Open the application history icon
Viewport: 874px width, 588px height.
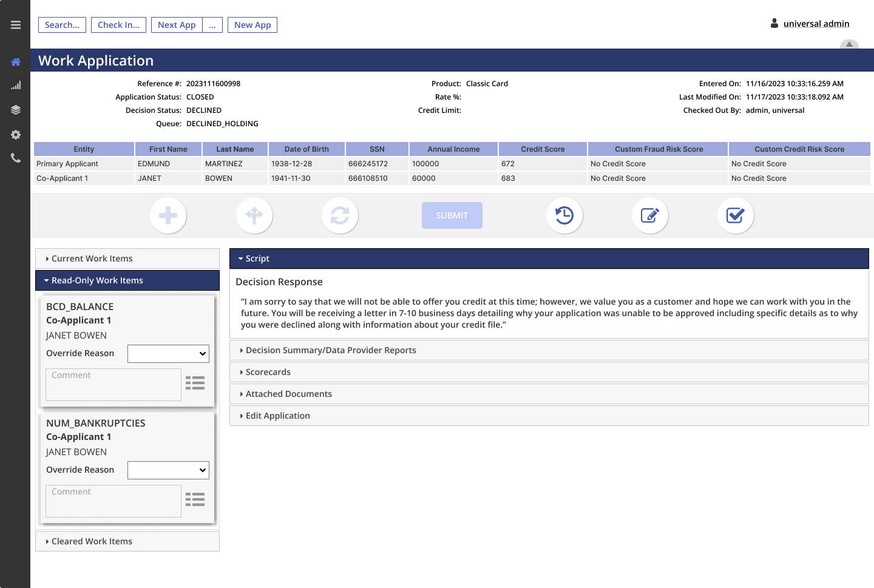(x=564, y=215)
